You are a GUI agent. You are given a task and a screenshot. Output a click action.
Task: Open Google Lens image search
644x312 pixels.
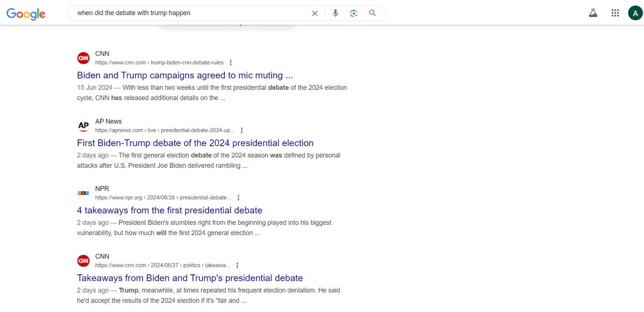point(354,13)
